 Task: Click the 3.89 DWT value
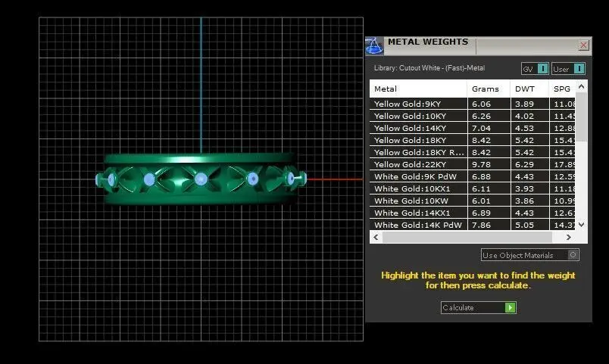524,104
